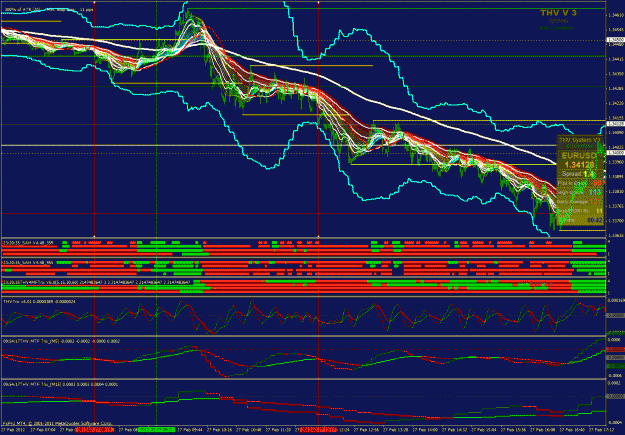Click the 27 Feb 16:40 time label
Viewport: 625px width, 435px height.
572,430
